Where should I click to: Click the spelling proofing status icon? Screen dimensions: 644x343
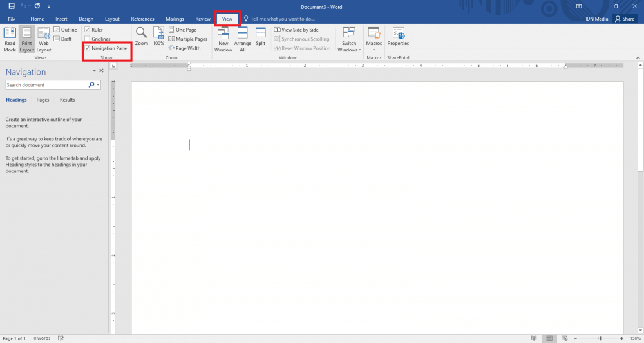click(61, 338)
